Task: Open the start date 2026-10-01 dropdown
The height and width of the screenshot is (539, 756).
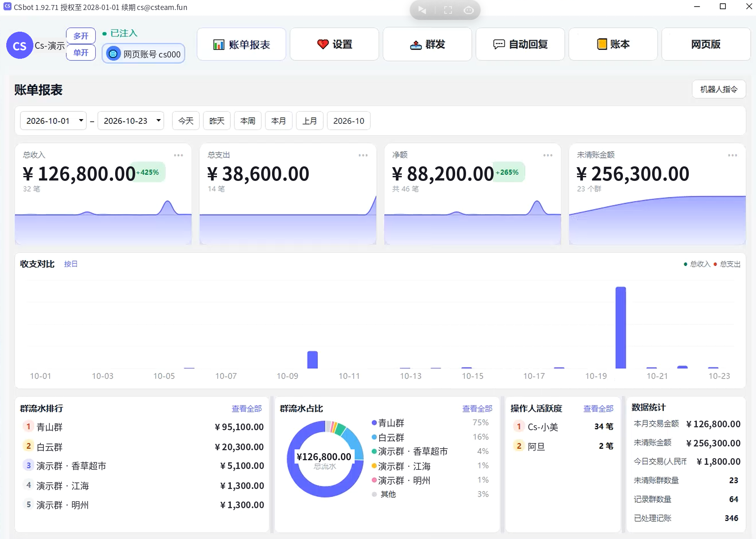Action: click(x=53, y=121)
